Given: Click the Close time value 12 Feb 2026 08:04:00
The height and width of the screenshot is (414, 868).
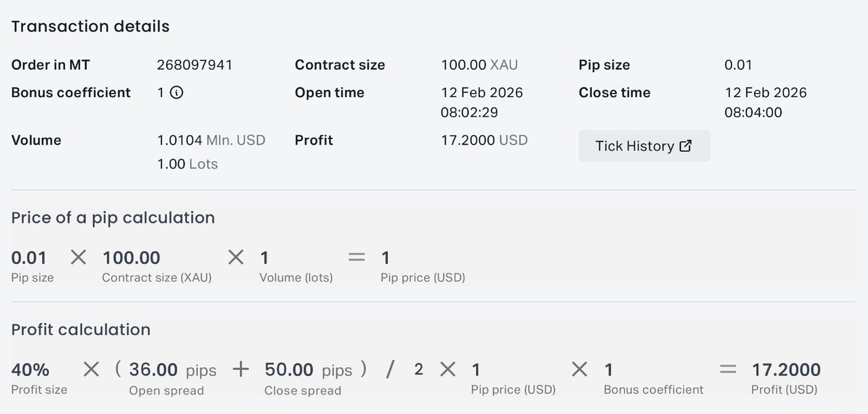Looking at the screenshot, I should click(766, 102).
